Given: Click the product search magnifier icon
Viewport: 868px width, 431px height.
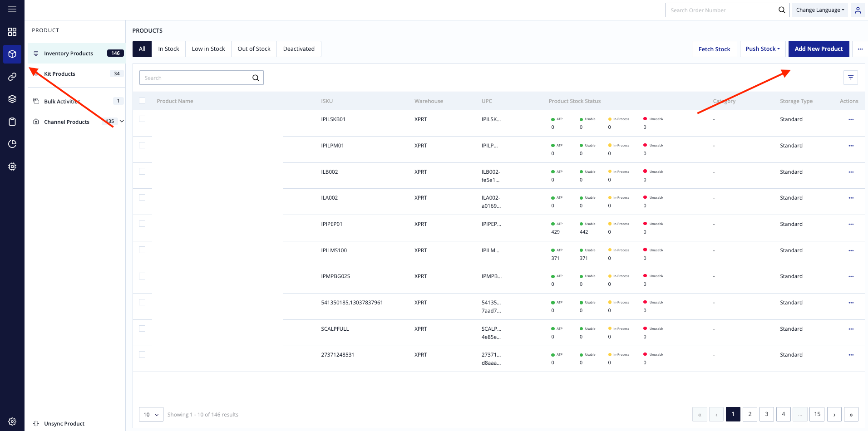Looking at the screenshot, I should (x=256, y=78).
